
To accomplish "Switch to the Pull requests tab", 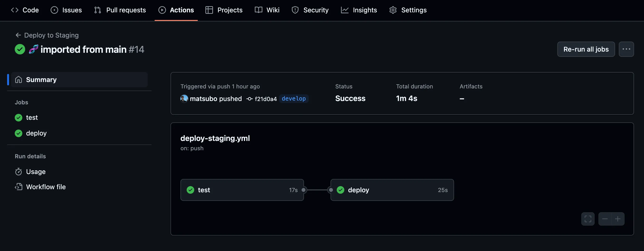I will (120, 10).
